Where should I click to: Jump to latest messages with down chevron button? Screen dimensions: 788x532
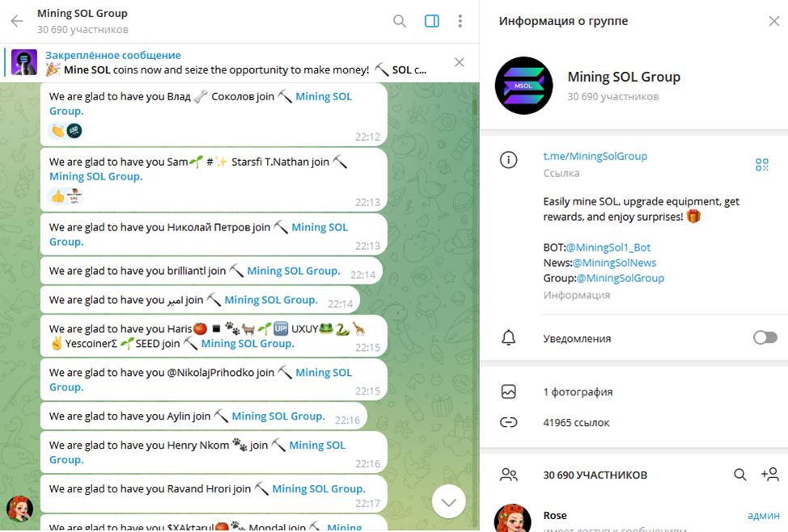pyautogui.click(x=448, y=501)
